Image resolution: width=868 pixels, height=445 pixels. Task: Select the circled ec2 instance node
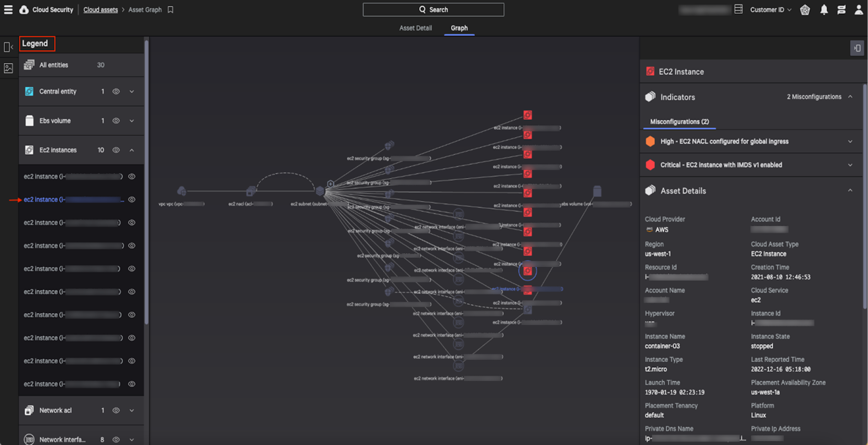pos(527,271)
